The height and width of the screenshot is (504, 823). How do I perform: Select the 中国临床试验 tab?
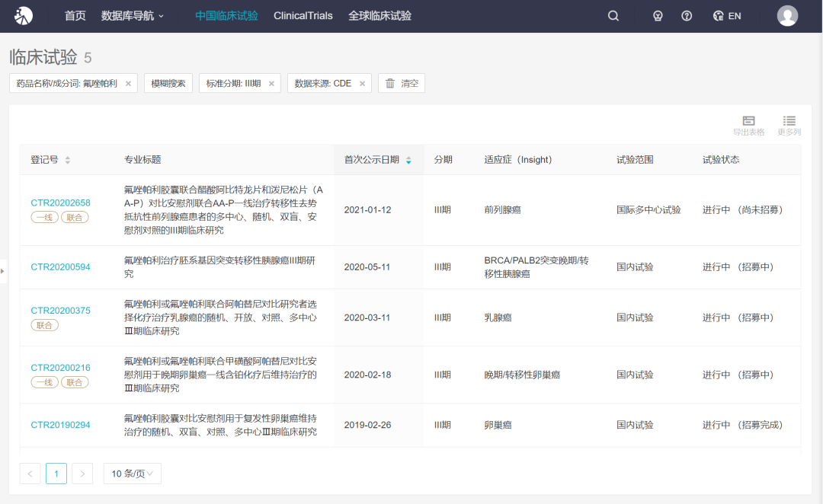(x=226, y=16)
